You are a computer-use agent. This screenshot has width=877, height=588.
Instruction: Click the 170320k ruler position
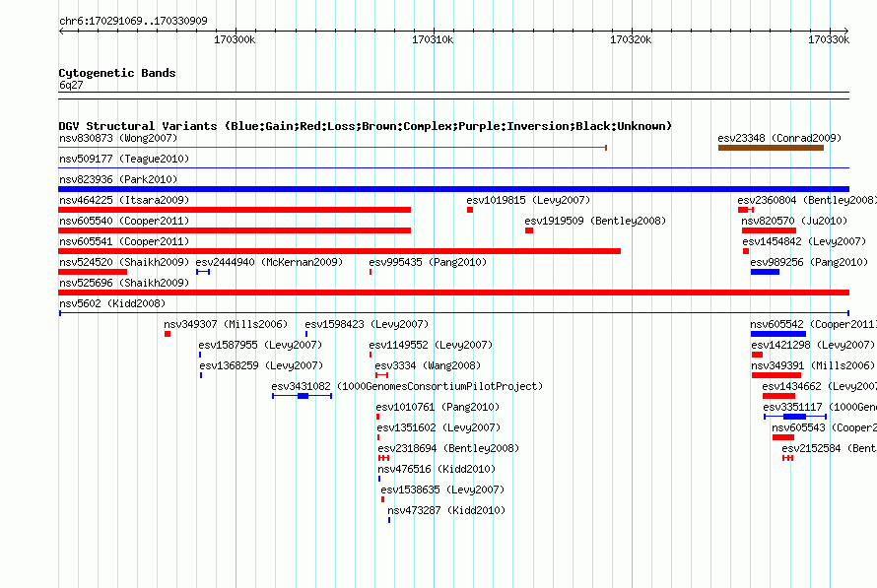(x=631, y=39)
